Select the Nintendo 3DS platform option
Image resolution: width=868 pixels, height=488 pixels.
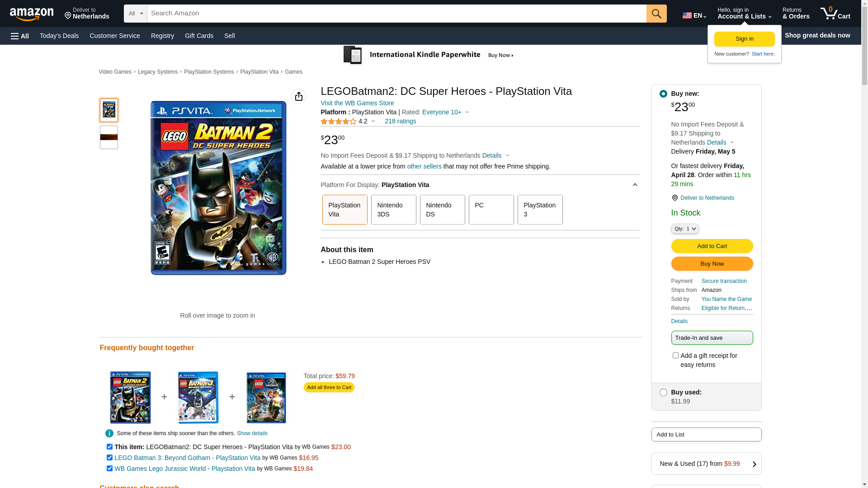coord(393,210)
